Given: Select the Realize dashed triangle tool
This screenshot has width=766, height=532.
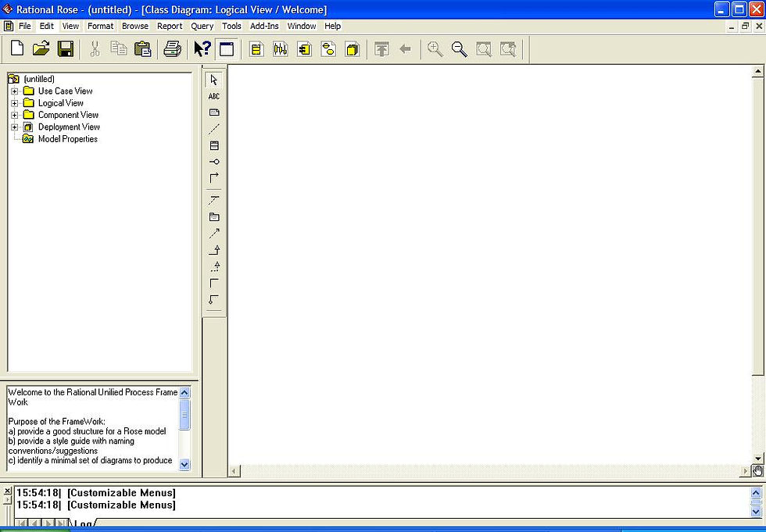Looking at the screenshot, I should [214, 266].
